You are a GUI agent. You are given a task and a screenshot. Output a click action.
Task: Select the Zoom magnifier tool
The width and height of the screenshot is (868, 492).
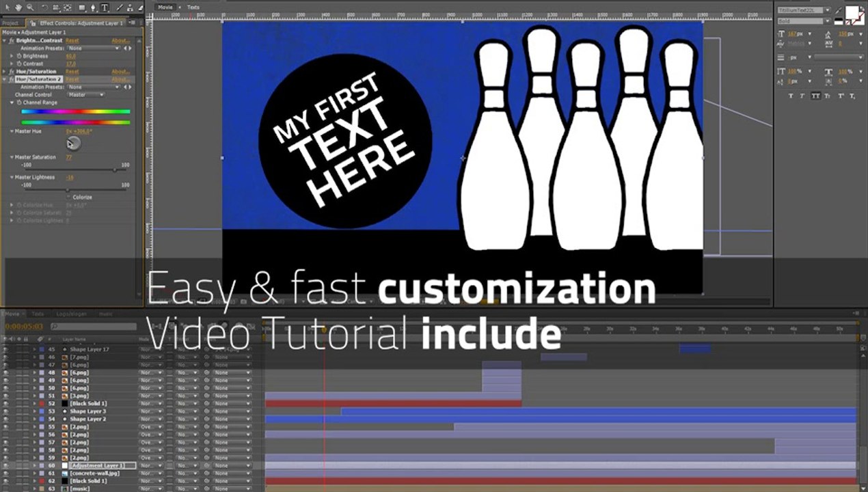point(29,8)
